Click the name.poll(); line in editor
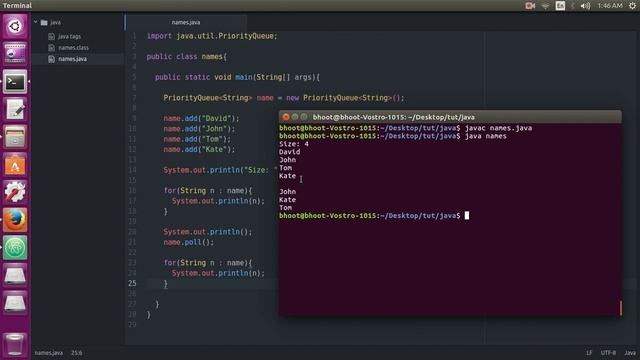 (x=189, y=242)
